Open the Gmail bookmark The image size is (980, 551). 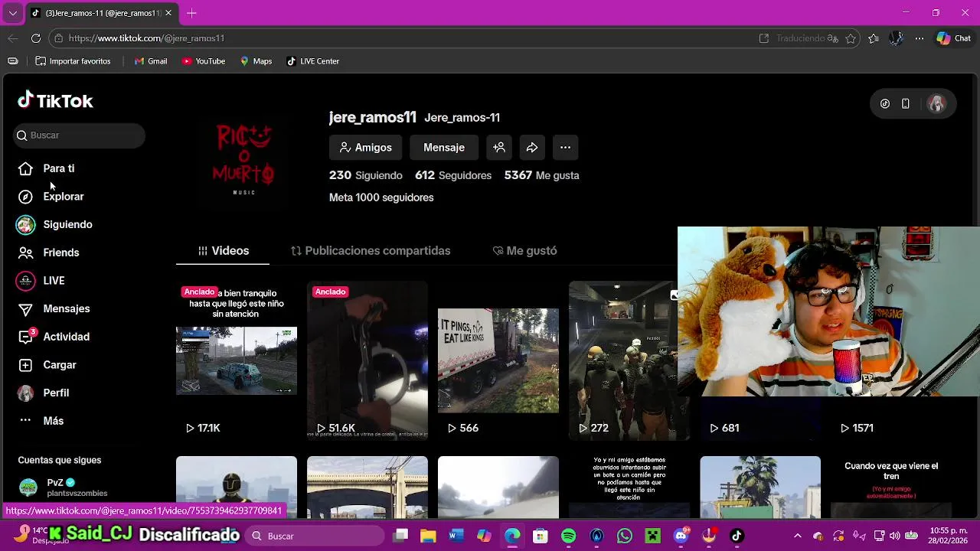151,61
